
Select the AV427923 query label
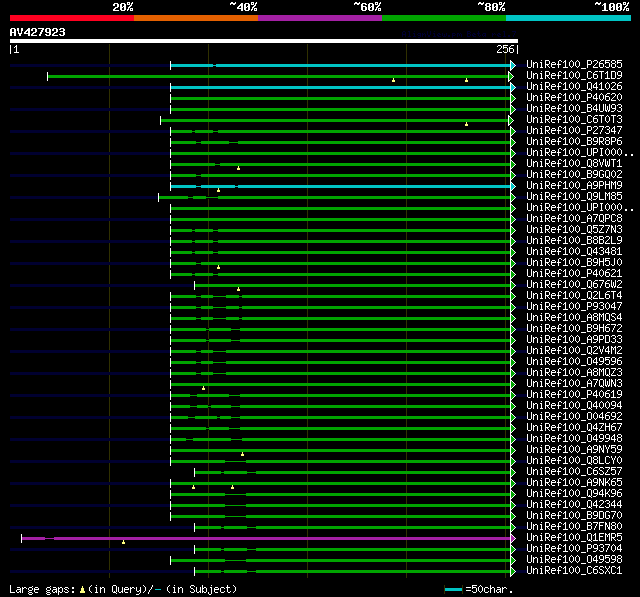point(38,32)
